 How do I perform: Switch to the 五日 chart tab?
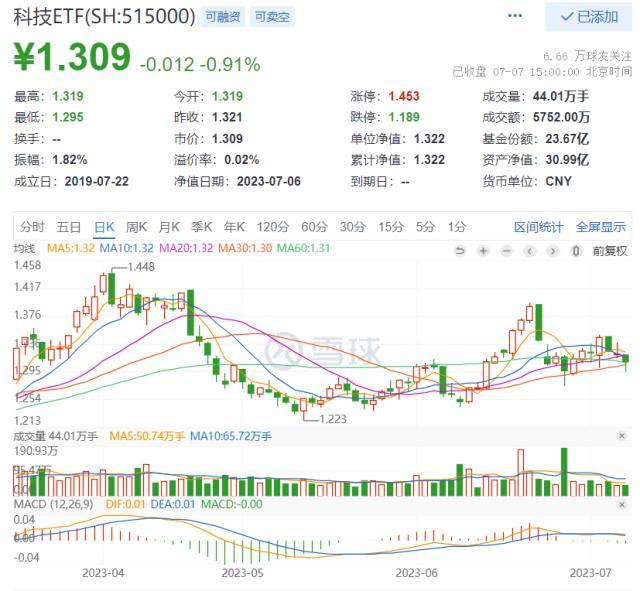point(69,227)
